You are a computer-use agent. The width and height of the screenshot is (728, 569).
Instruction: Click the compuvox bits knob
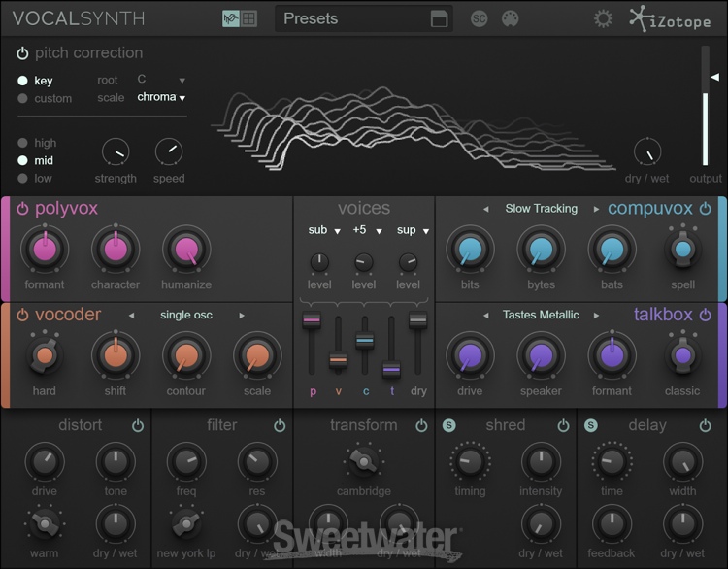coord(470,250)
